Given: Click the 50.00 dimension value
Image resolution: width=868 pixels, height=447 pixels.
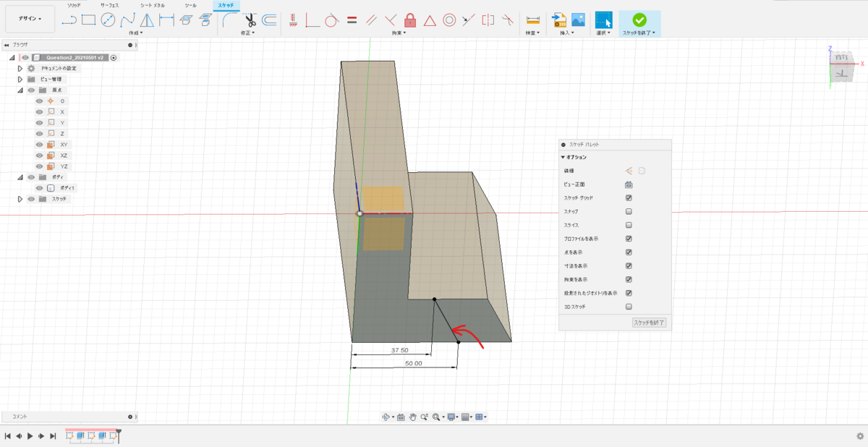Looking at the screenshot, I should point(413,363).
